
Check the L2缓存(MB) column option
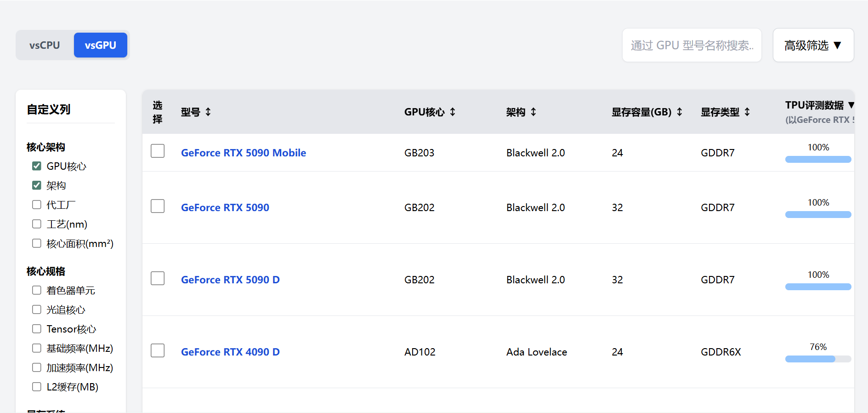(37, 387)
